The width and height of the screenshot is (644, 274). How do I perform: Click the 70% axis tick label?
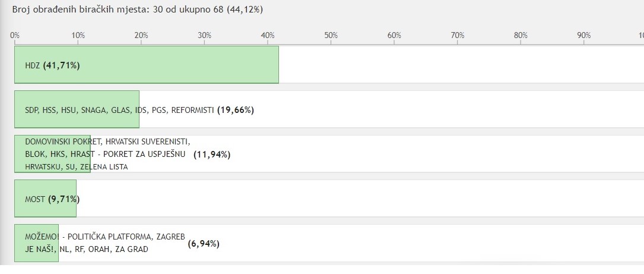tap(458, 36)
